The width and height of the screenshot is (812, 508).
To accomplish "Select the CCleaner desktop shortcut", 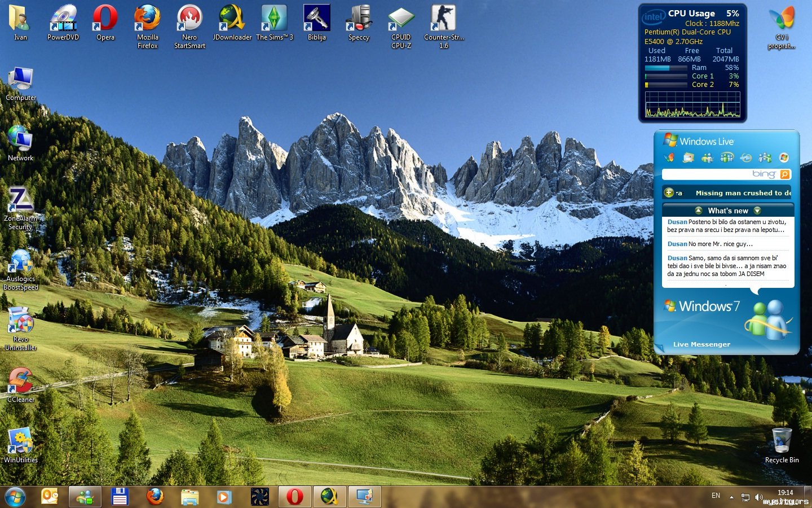I will (21, 385).
